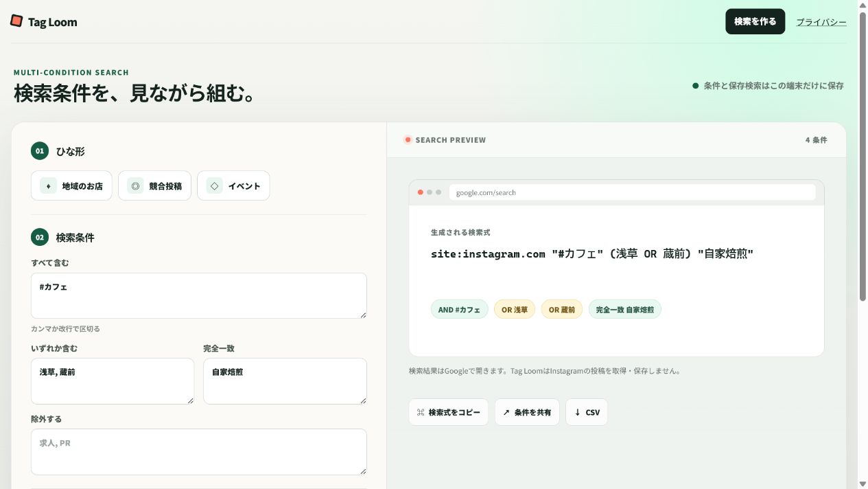
Task: Pick the イベント template button
Action: (x=233, y=185)
